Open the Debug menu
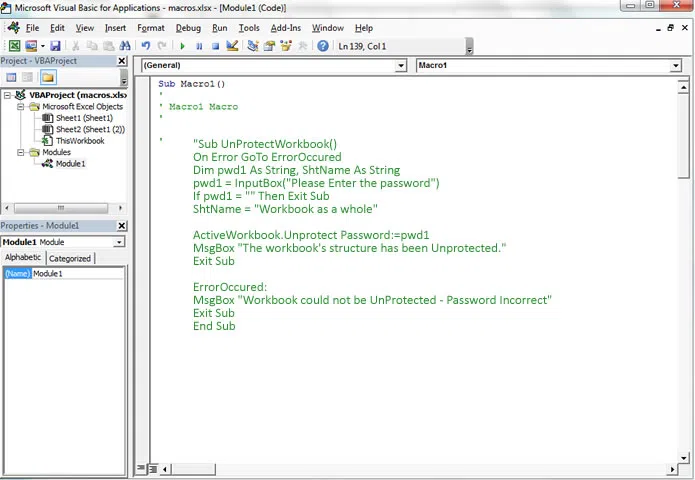Screen dimensions: 695x480 [x=188, y=28]
